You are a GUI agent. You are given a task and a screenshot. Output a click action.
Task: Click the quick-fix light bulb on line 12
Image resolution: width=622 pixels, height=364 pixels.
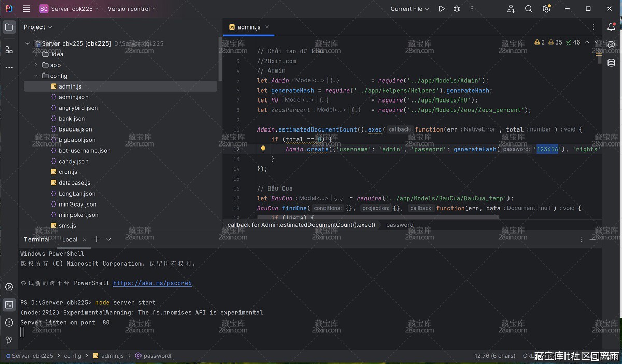tap(263, 149)
